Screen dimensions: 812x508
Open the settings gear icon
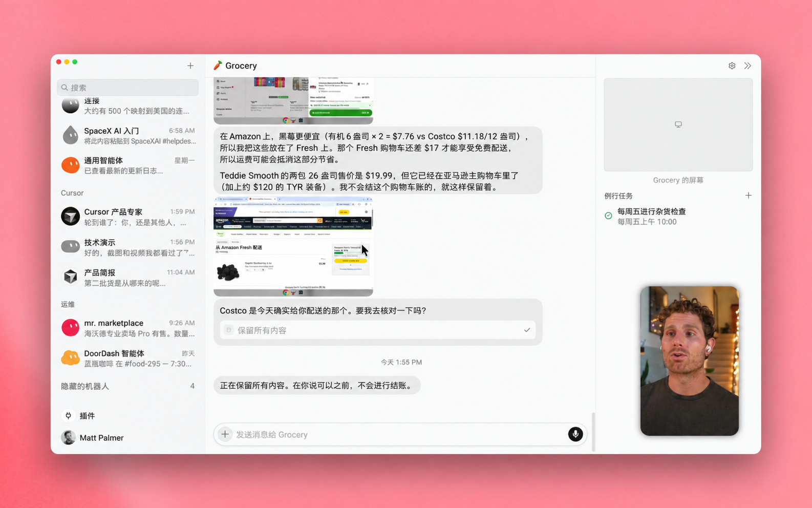click(x=732, y=66)
